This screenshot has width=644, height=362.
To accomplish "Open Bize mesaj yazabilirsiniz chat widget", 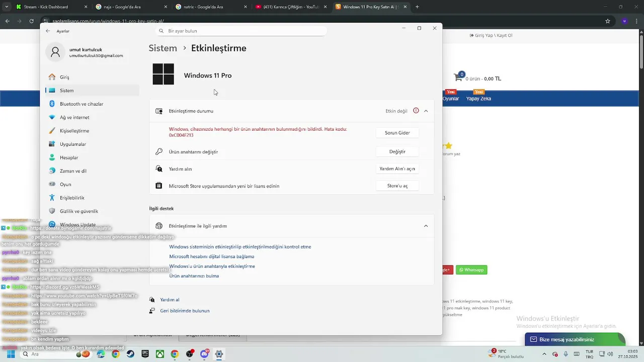I will click(x=575, y=339).
